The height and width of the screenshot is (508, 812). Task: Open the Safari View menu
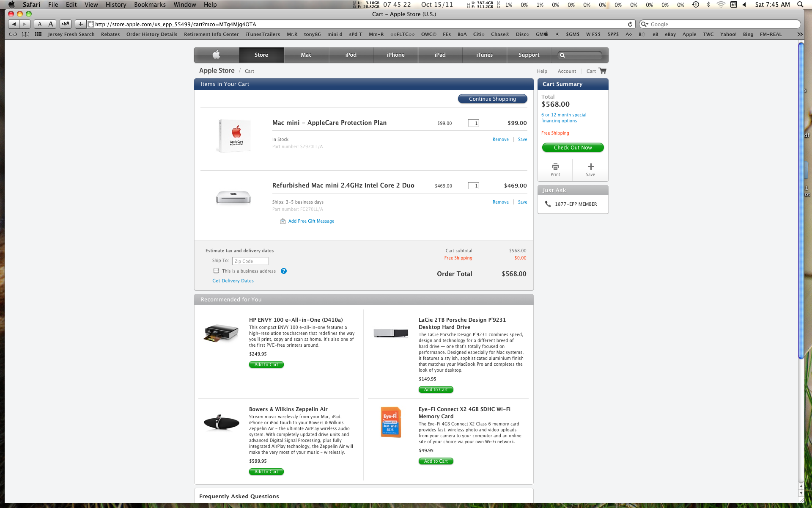coord(91,5)
